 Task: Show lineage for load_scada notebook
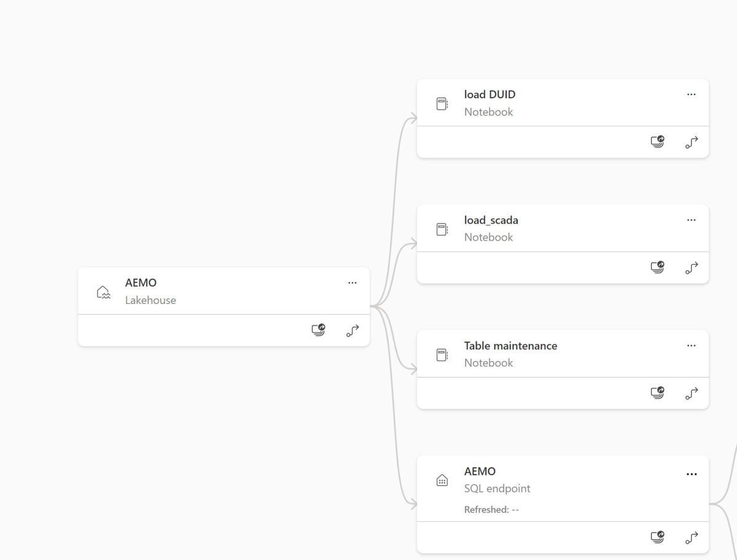(x=692, y=267)
